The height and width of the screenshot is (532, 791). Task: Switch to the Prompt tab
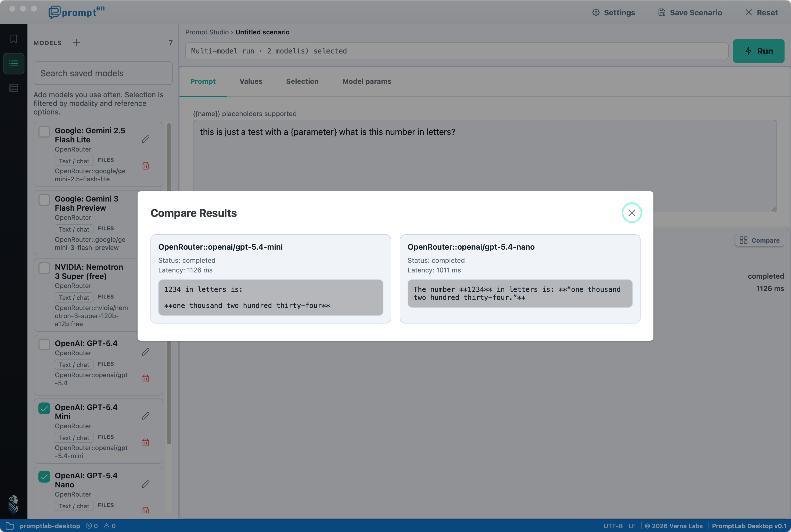coord(203,81)
